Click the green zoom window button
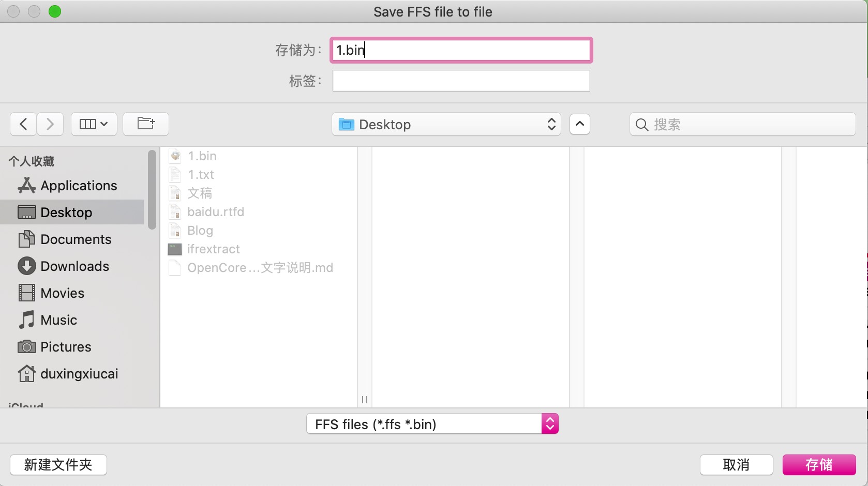 pos(55,11)
